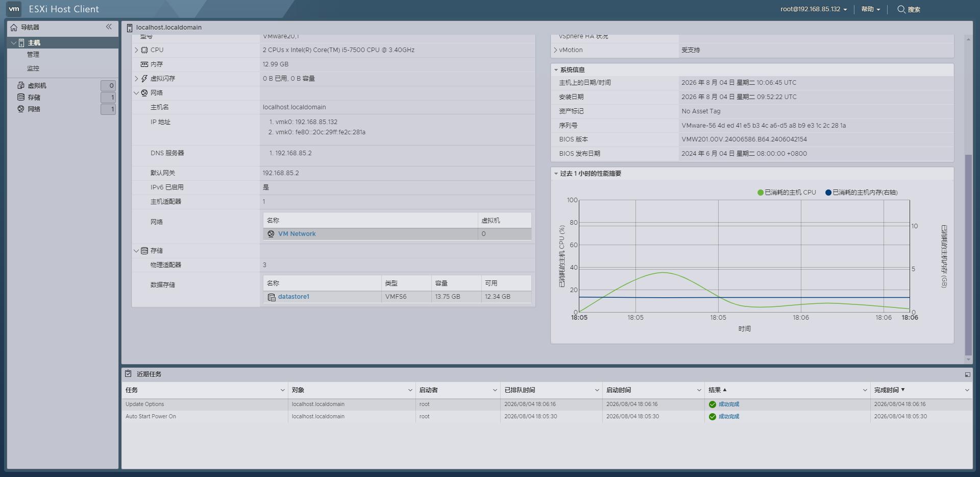980x477 pixels.
Task: Open the 启动时间 column dropdown arrow
Action: coord(699,390)
